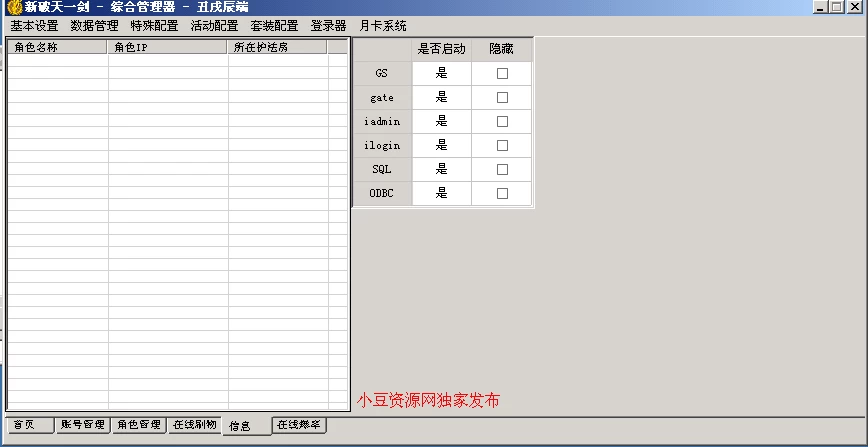This screenshot has width=868, height=447.
Task: Open the 数据管理 menu
Action: click(x=95, y=26)
